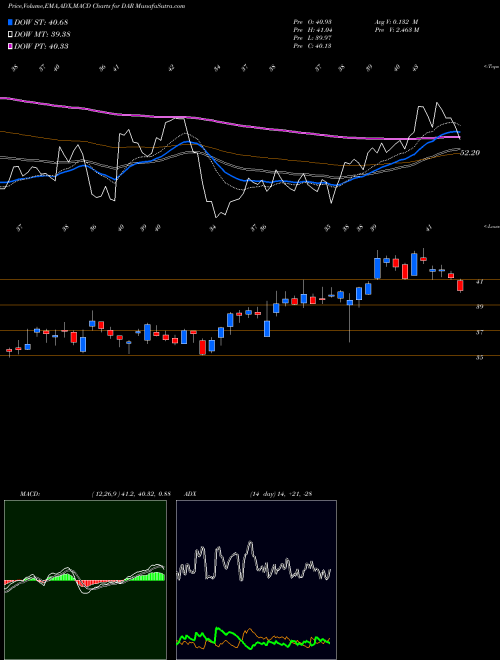Select the 'Pre V: 2.463 M' value
This screenshot has height=660, width=500.
(398, 29)
